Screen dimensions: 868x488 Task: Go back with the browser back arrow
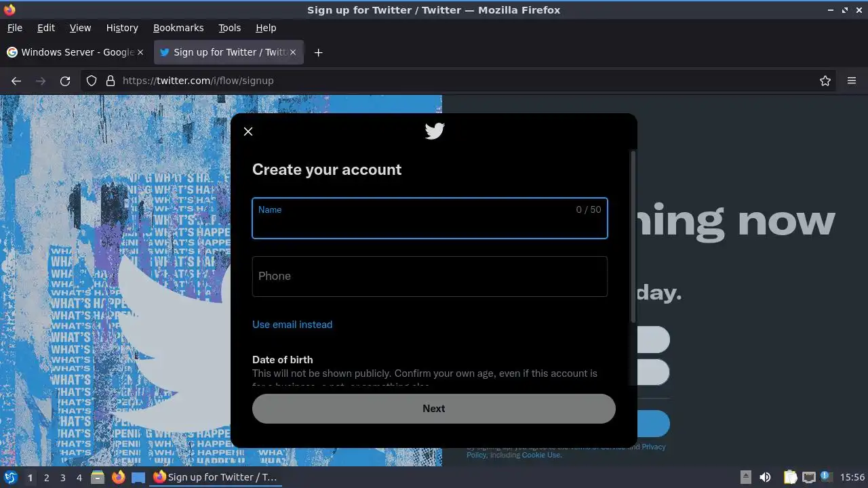16,81
